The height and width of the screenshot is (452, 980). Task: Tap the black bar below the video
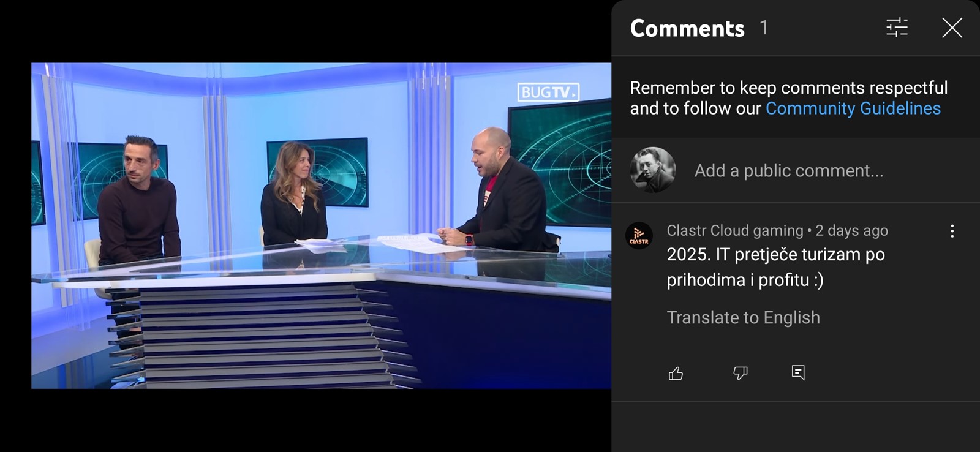(x=321, y=421)
